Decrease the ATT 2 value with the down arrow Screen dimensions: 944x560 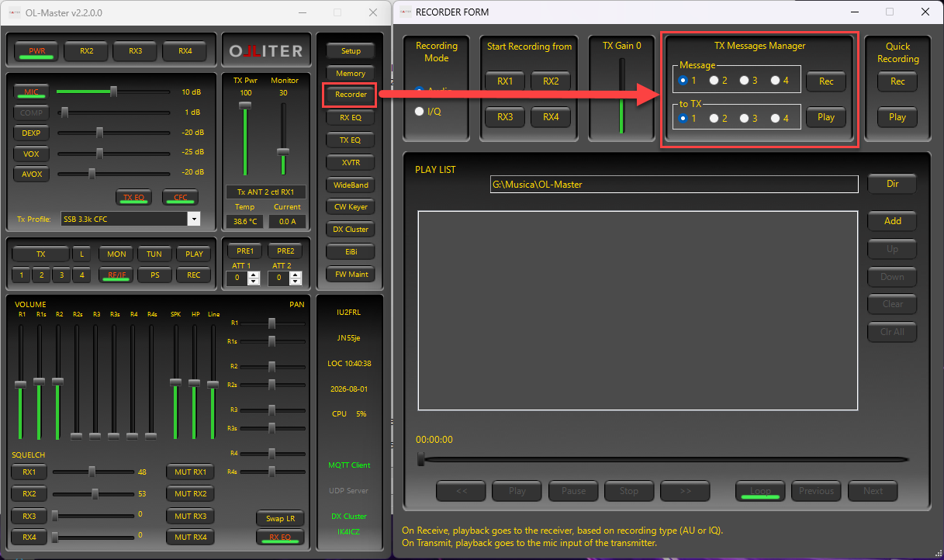pos(296,282)
